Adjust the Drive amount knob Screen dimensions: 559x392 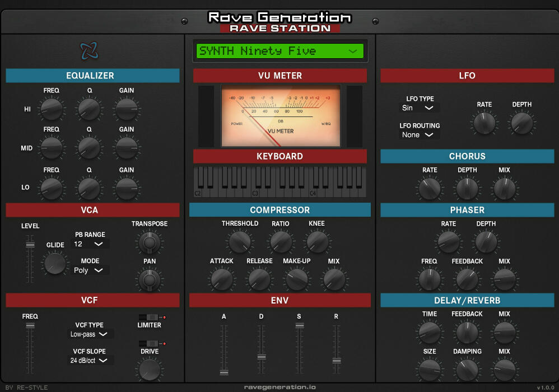[x=149, y=370]
